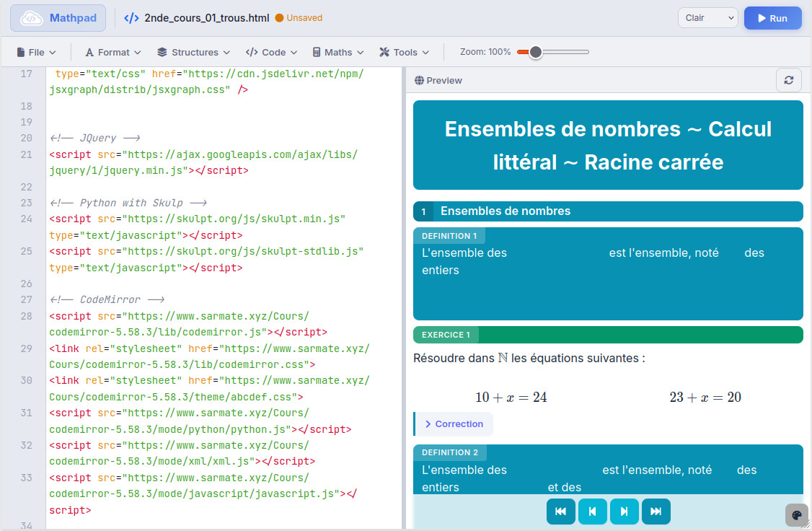This screenshot has width=812, height=531.
Task: Open the Maths dropdown
Action: pyautogui.click(x=337, y=52)
